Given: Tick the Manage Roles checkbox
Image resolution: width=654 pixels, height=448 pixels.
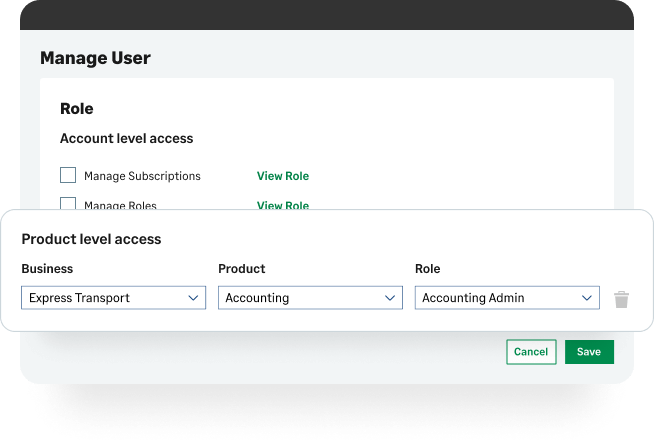Looking at the screenshot, I should click(68, 204).
